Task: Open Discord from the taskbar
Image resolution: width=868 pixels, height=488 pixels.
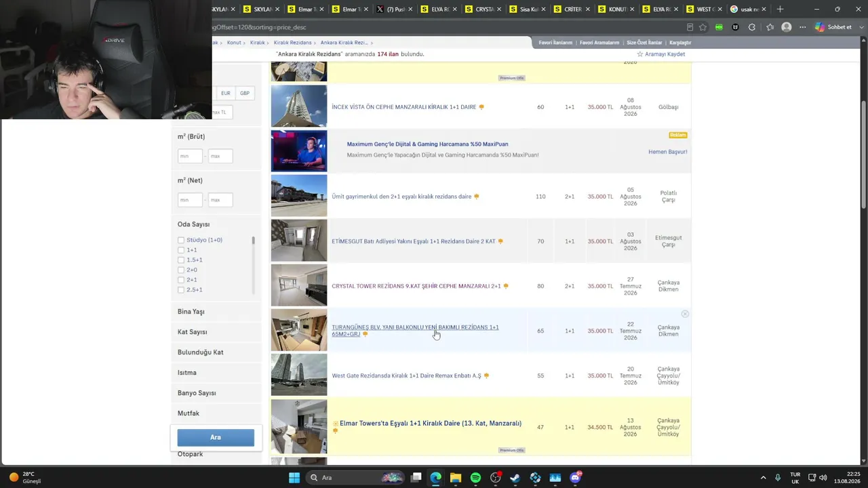Action: [x=576, y=478]
